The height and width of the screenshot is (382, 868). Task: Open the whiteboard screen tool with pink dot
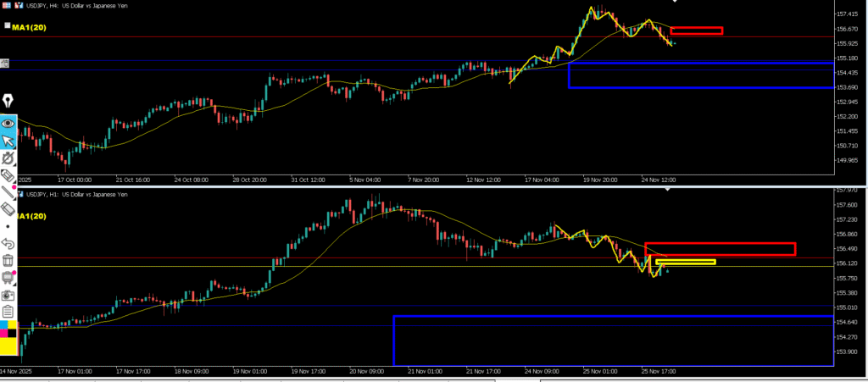tap(8, 277)
